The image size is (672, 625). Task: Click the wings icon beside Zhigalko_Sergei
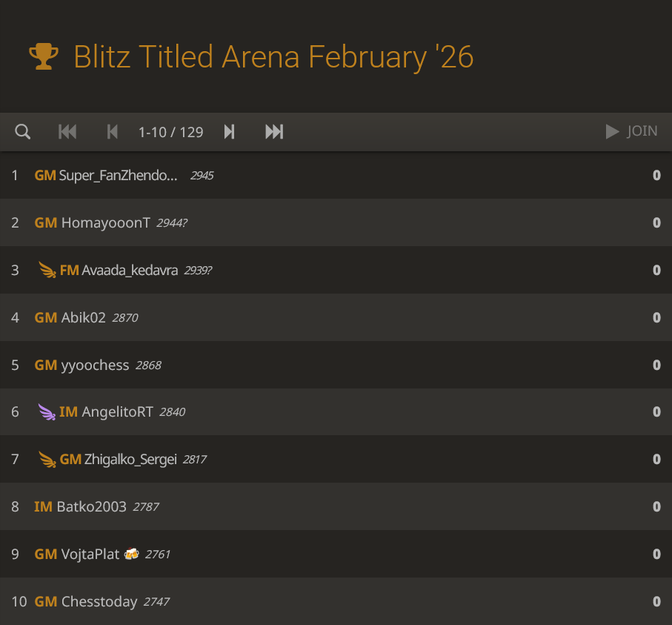pos(47,460)
